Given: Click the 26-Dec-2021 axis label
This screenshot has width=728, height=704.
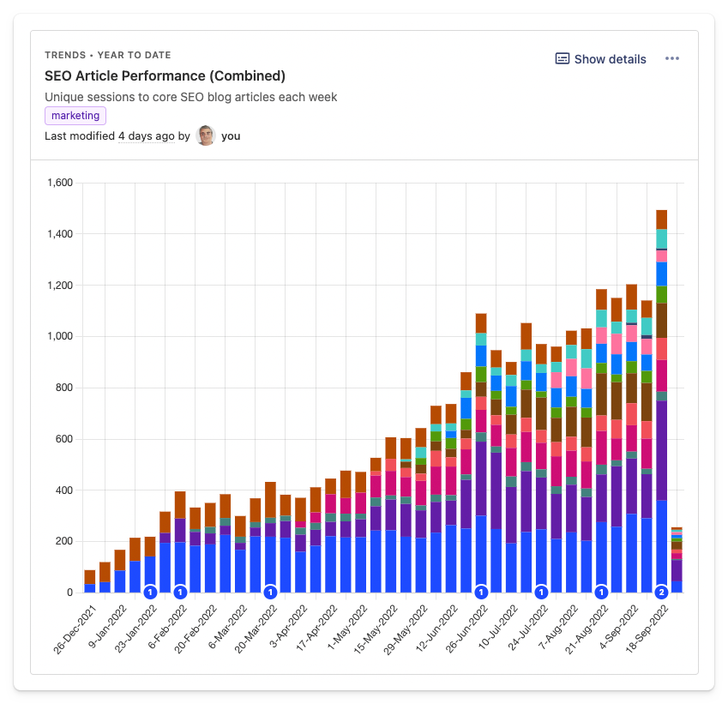Looking at the screenshot, I should (x=74, y=626).
